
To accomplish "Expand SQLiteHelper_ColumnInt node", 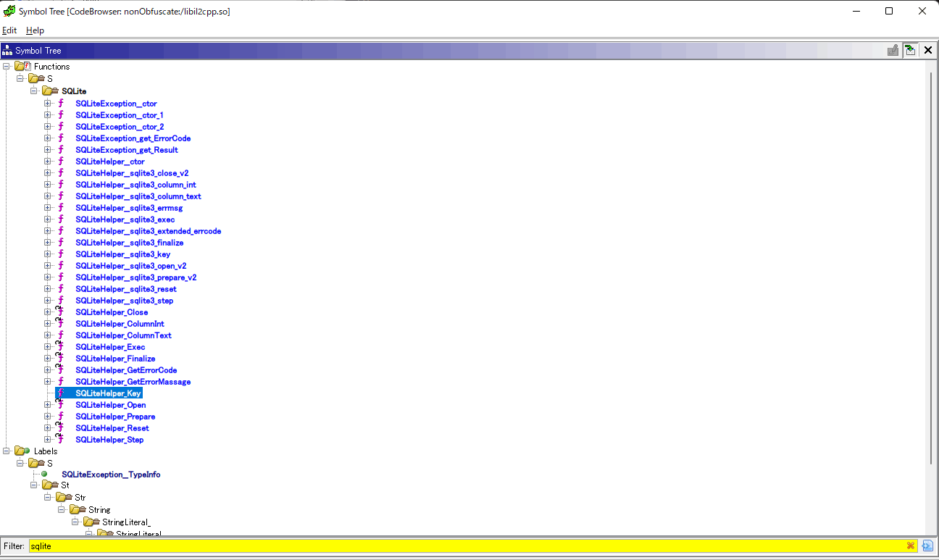I will pos(48,324).
